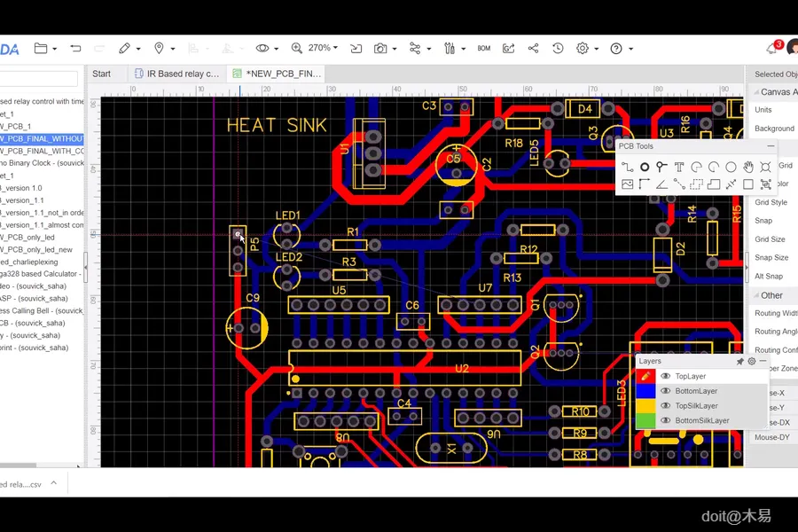The image size is (798, 532).
Task: Choose the Pan hand tool in PCB Tools
Action: click(748, 167)
